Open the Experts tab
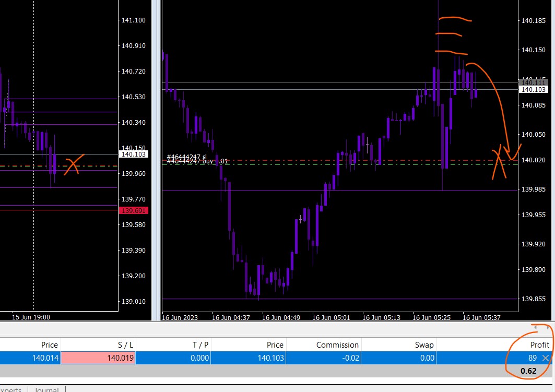The image size is (555, 392). 10,389
